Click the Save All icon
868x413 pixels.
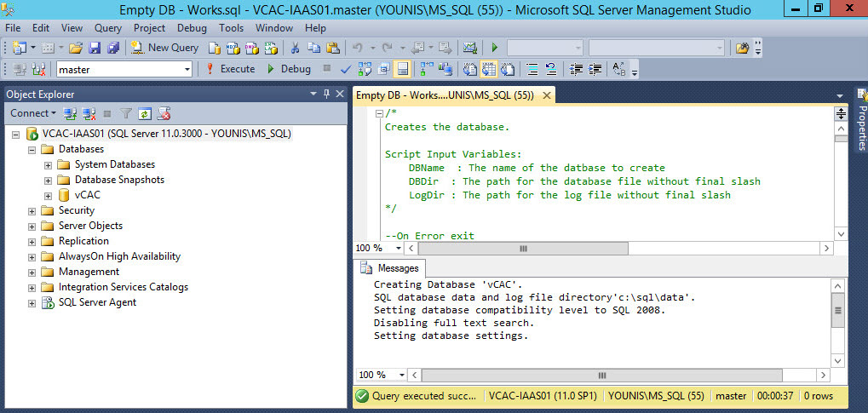point(113,48)
